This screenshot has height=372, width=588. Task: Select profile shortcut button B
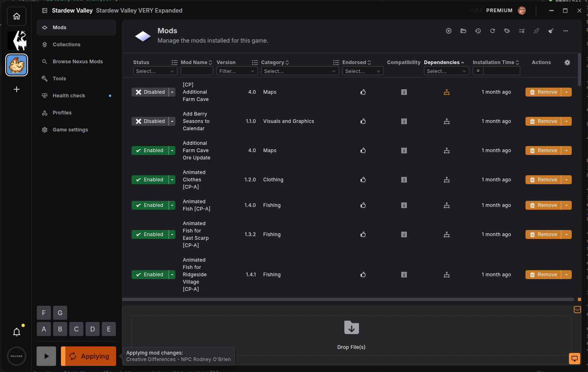[60, 329]
